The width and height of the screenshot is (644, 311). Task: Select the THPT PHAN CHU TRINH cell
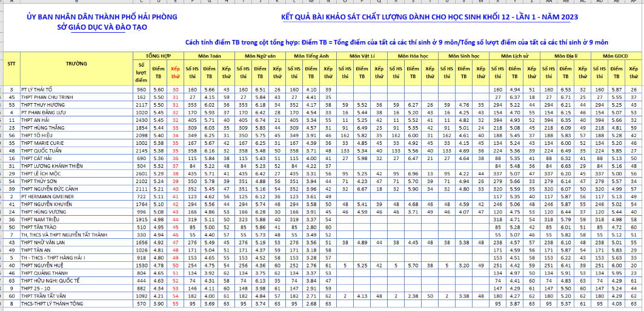tap(47, 97)
